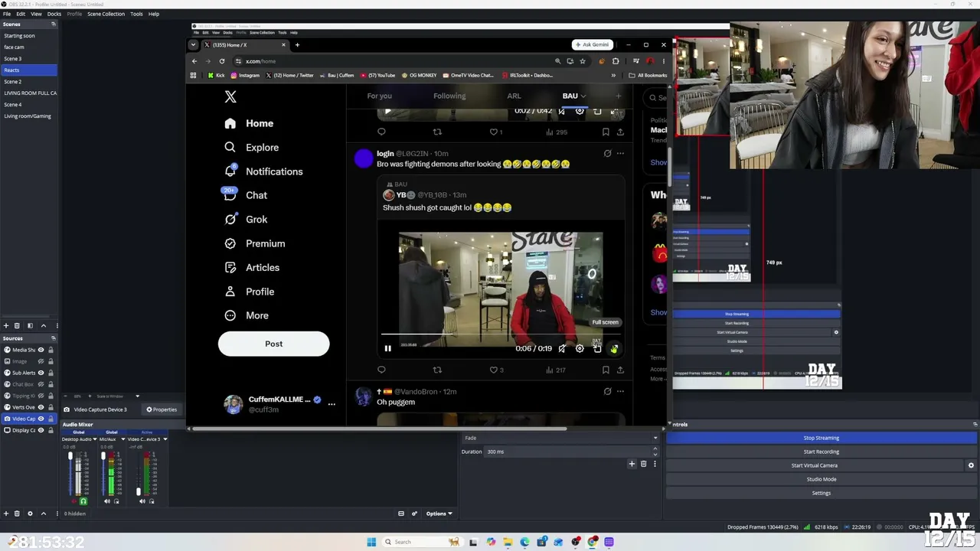Adjust Desktop Audio volume slider
Image resolution: width=980 pixels, height=551 pixels.
point(70,457)
